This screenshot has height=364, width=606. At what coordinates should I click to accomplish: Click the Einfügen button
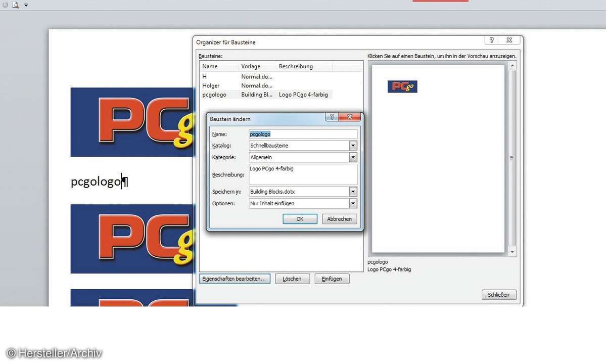tap(332, 279)
